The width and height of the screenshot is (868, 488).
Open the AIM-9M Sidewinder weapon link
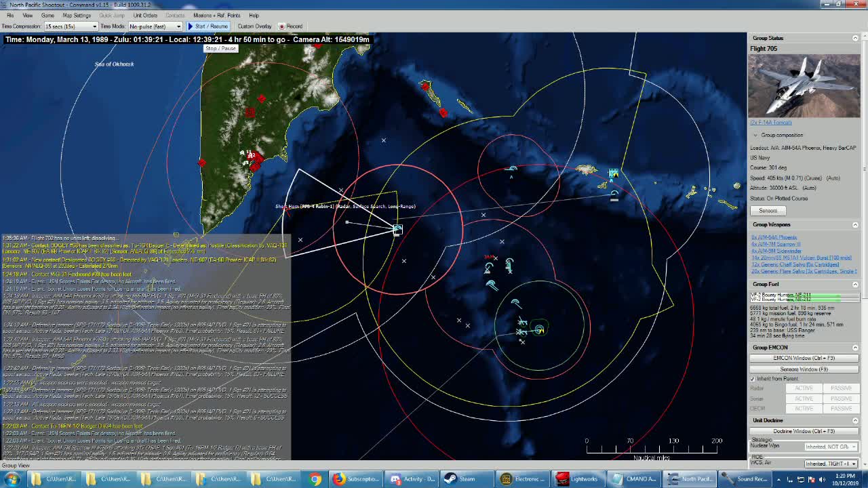pyautogui.click(x=776, y=251)
